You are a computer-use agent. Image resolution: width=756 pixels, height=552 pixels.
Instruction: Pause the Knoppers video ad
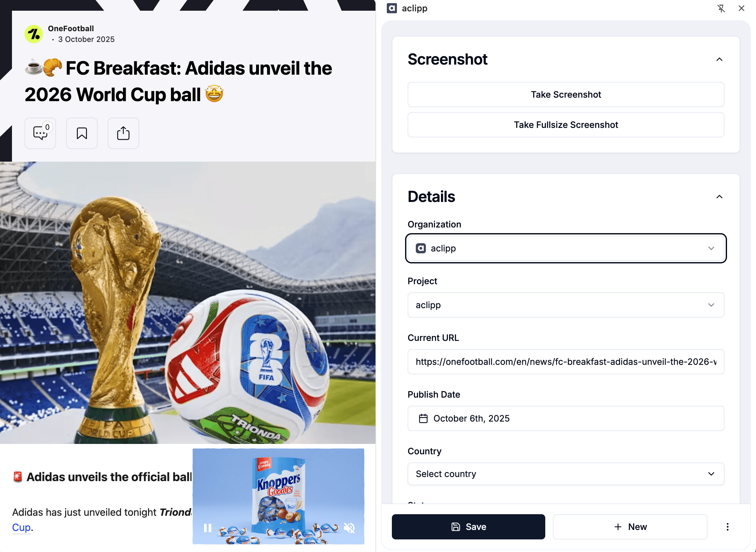207,527
